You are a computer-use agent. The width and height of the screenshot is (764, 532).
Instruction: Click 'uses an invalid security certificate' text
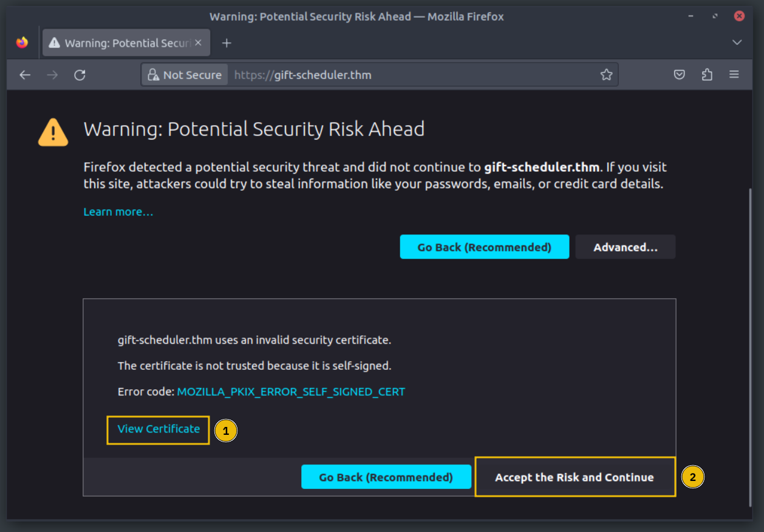pos(302,340)
